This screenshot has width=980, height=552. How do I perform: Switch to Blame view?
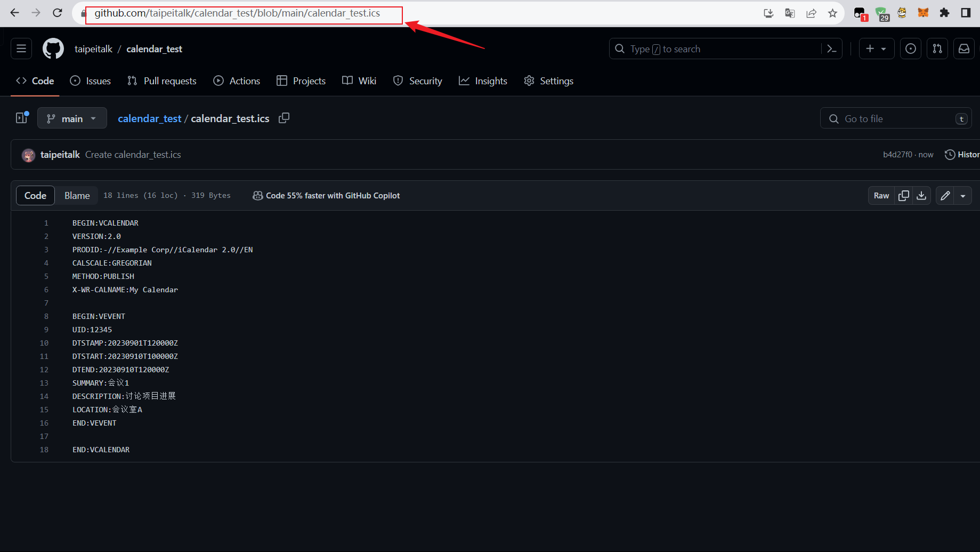coord(77,196)
